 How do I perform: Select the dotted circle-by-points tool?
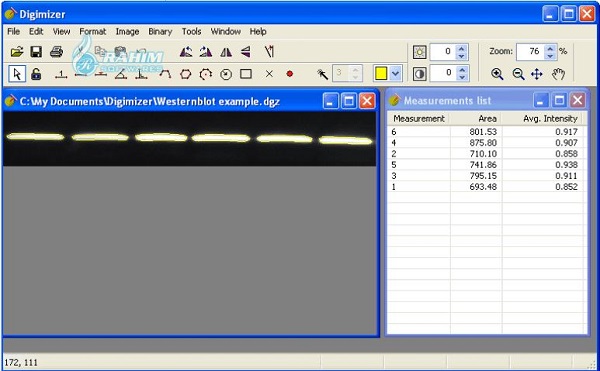[206, 74]
